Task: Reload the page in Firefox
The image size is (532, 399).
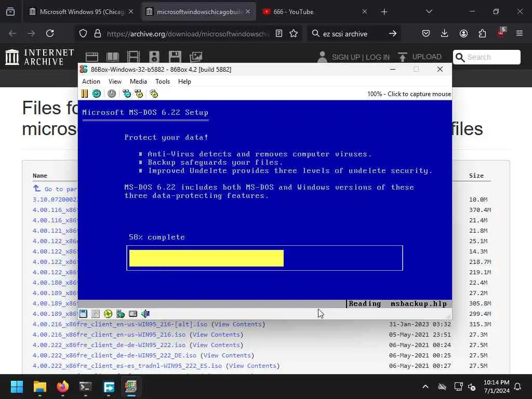Action: [50, 33]
